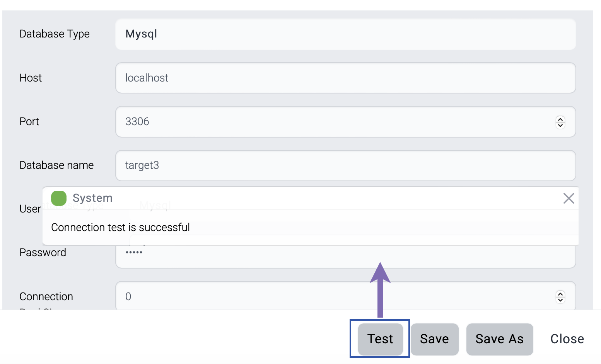The height and width of the screenshot is (364, 601).
Task: Click the System notification title text
Action: pos(92,198)
